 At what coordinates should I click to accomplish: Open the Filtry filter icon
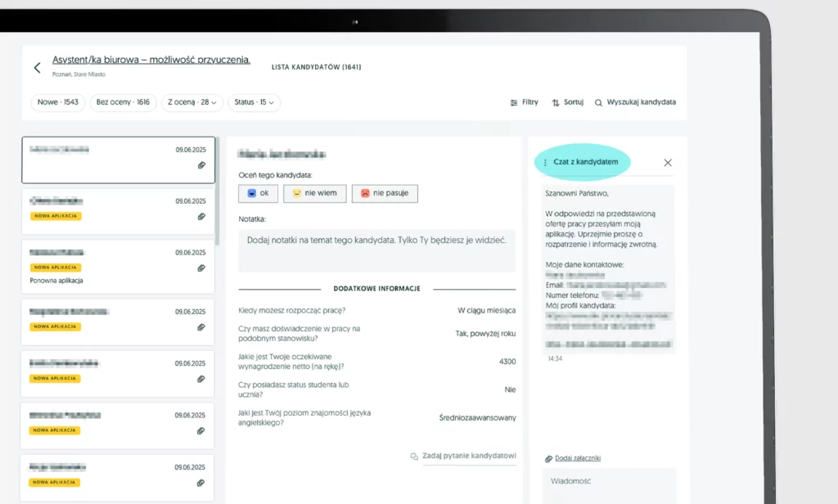pos(514,102)
